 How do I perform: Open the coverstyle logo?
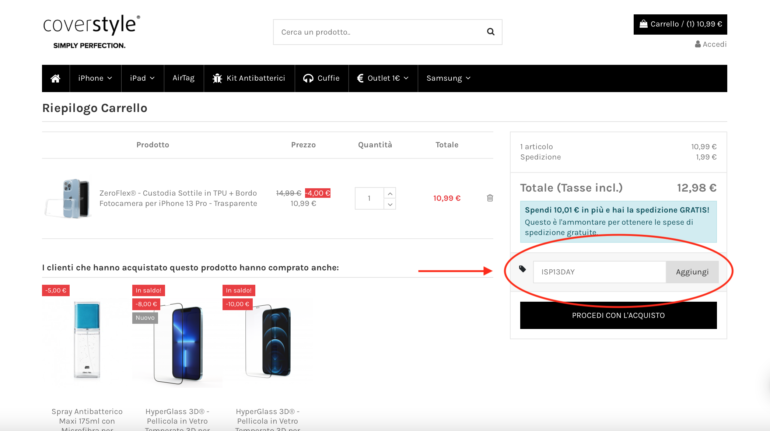(91, 32)
